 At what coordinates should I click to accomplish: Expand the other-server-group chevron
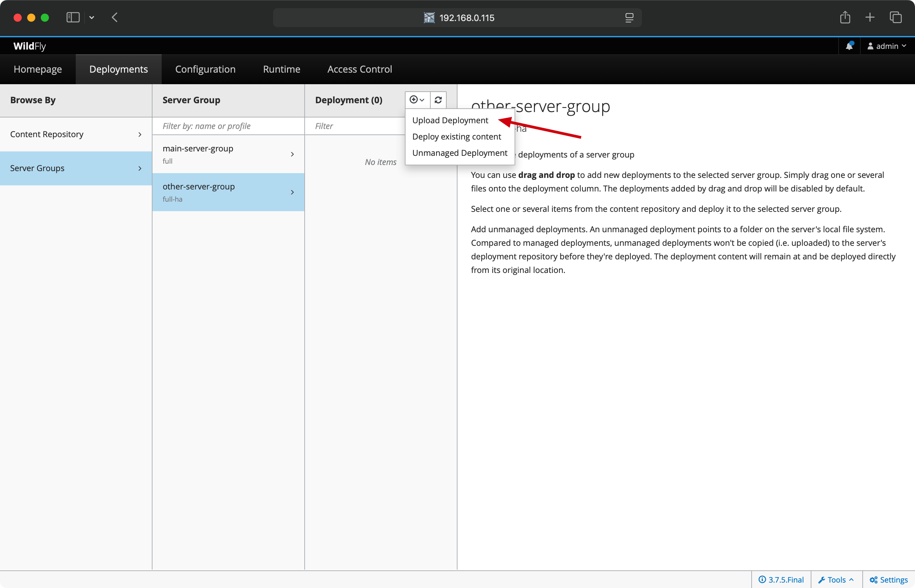click(x=292, y=192)
